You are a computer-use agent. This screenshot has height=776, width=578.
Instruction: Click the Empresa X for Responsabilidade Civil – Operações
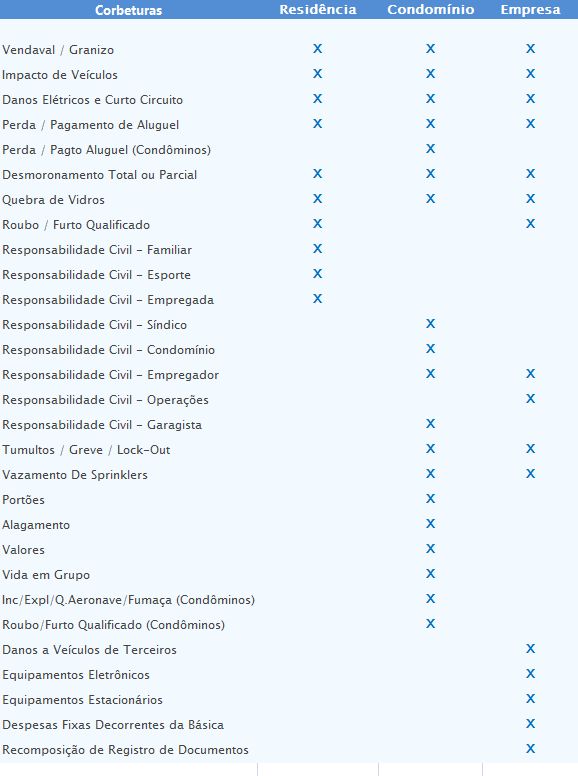tap(530, 398)
